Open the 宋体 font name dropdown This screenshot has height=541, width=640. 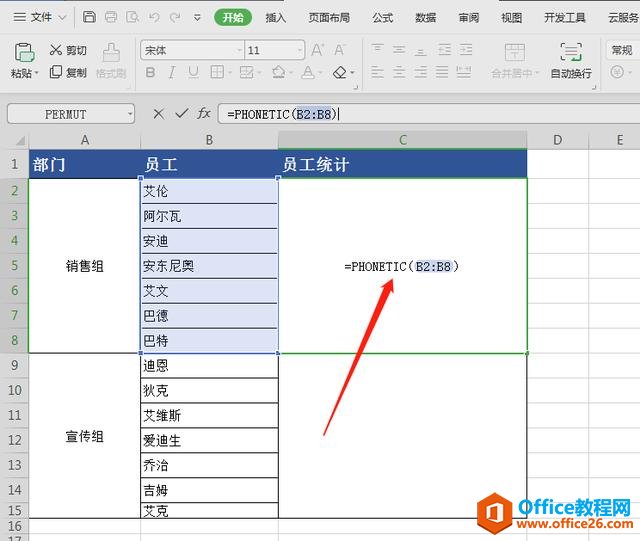coord(240,51)
